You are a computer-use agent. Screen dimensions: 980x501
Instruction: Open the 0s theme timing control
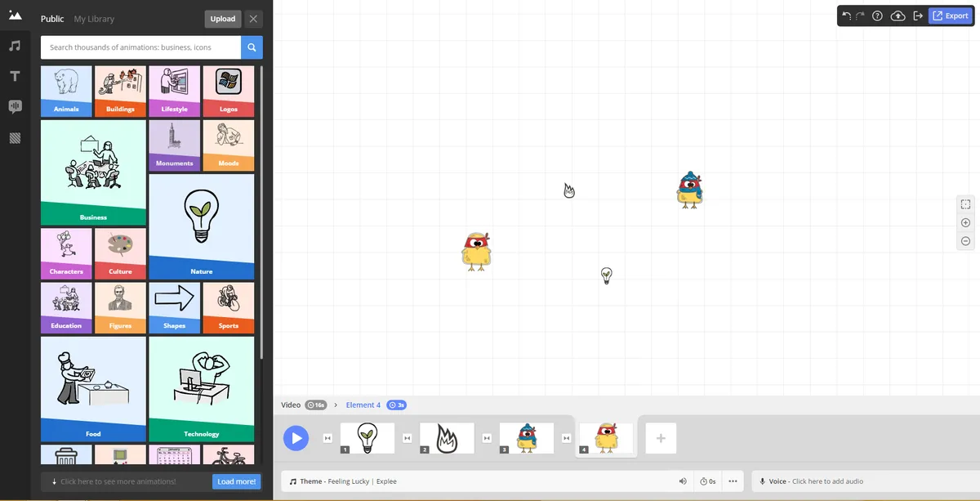point(708,481)
